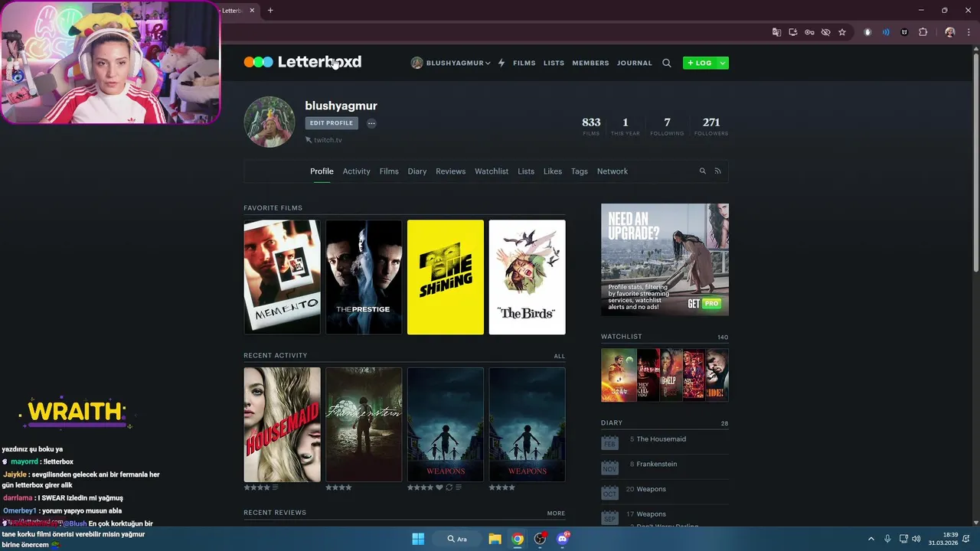Viewport: 980px width, 551px height.
Task: Click the blue sound-wave extension icon
Action: 886,32
